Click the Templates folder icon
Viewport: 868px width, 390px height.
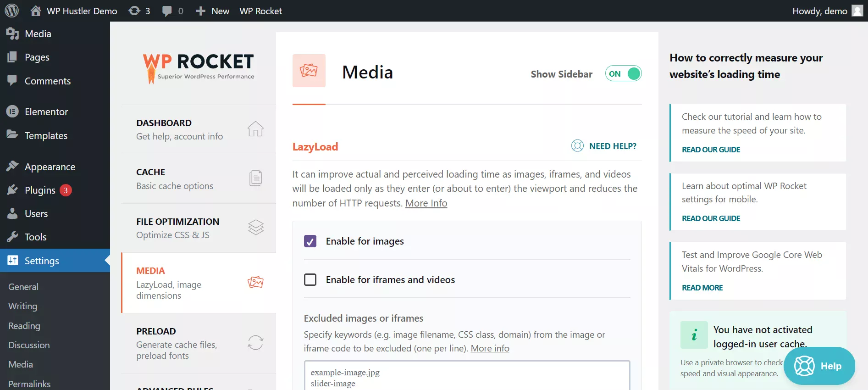coord(12,135)
